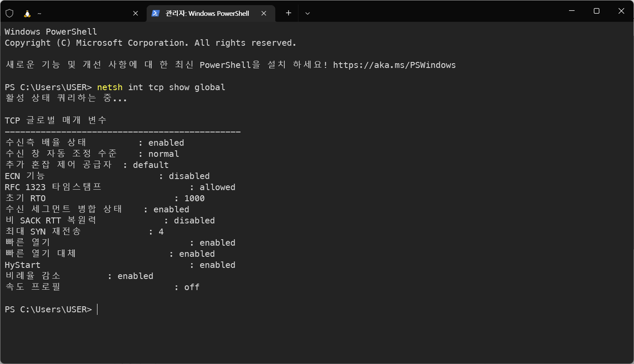Open a new tab with the plus button
The width and height of the screenshot is (634, 364).
pos(289,13)
